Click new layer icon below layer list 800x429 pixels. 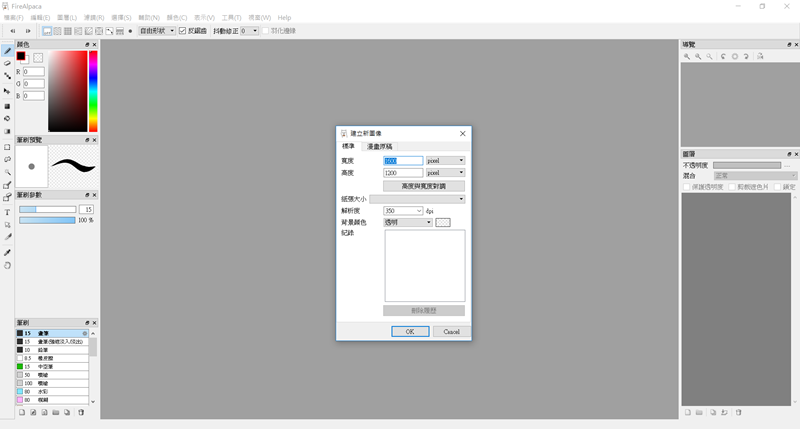coord(688,412)
